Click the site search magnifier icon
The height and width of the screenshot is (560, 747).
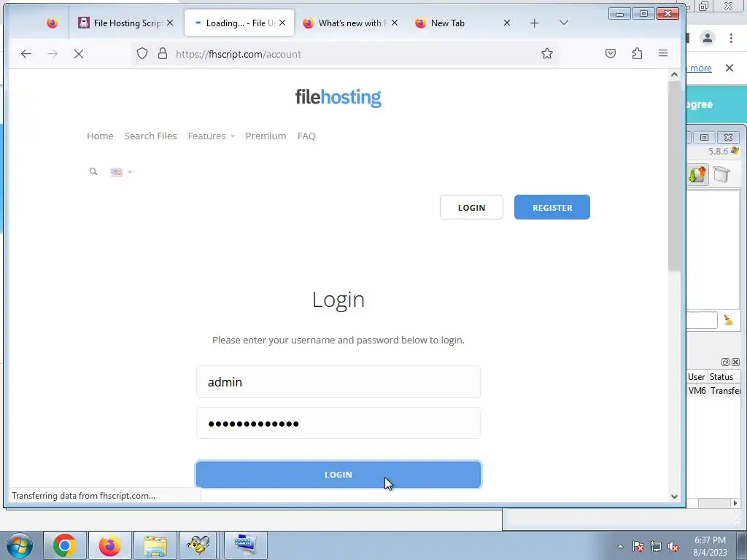click(93, 171)
